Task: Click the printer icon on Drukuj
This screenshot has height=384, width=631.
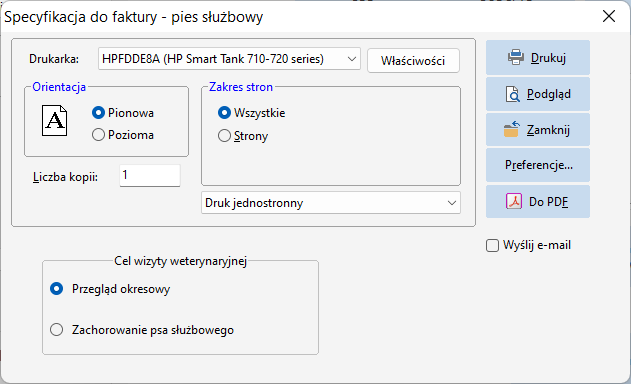Action: click(516, 58)
